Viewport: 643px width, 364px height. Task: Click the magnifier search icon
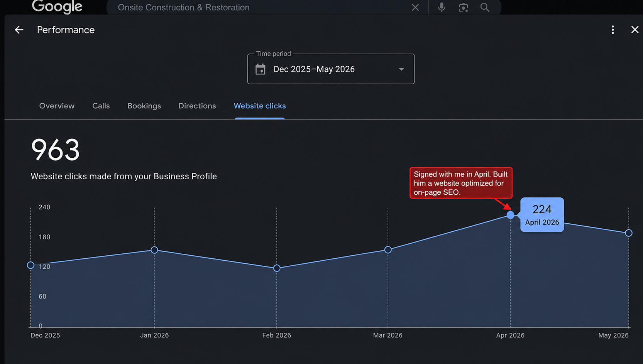(485, 7)
